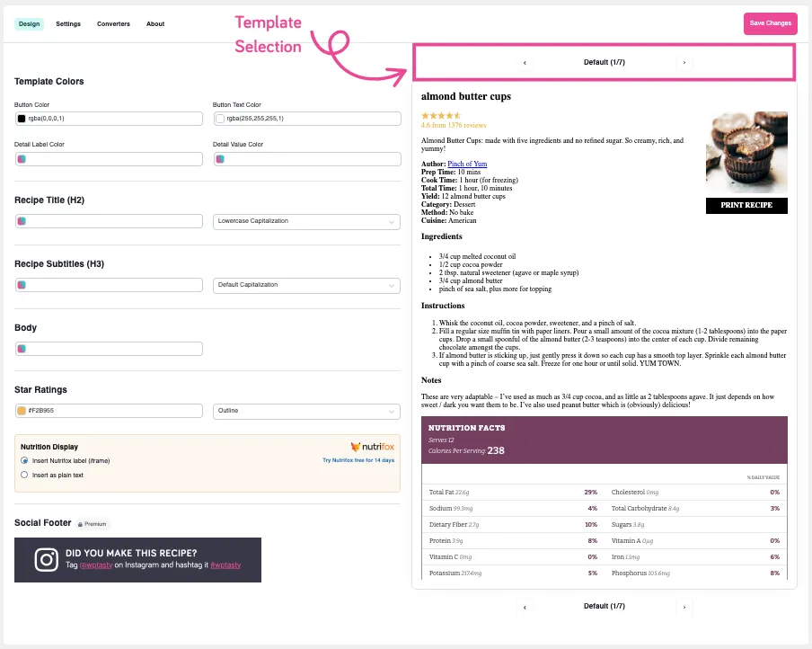Click the Recipe Title color swatch

[22, 221]
